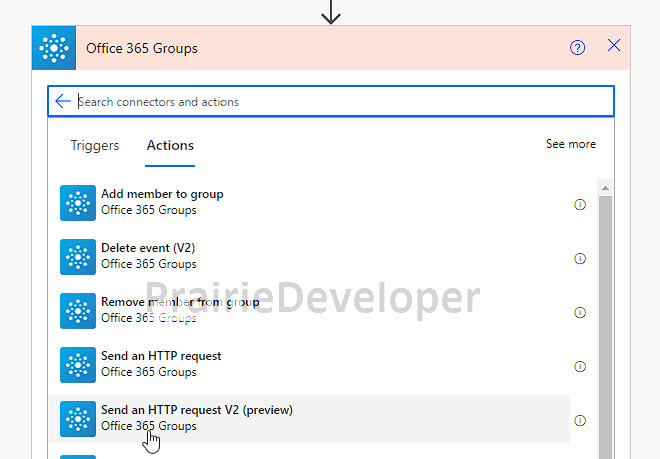660x459 pixels.
Task: Click the Office 365 Groups connector header icon
Action: click(x=54, y=48)
